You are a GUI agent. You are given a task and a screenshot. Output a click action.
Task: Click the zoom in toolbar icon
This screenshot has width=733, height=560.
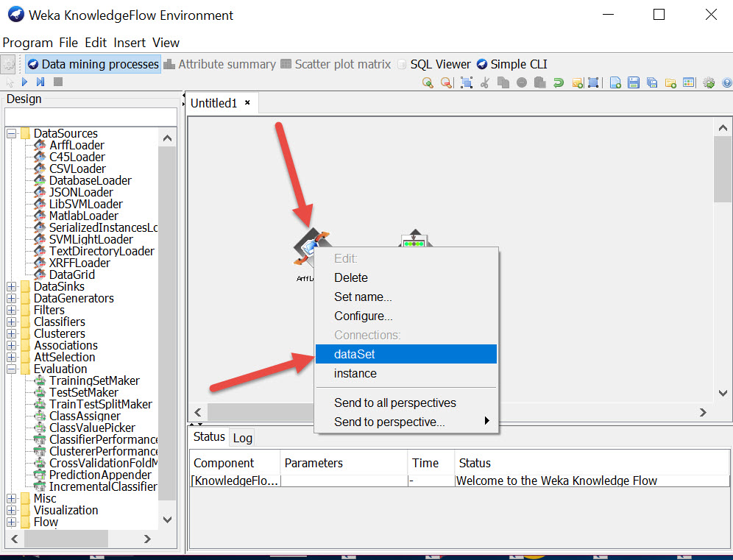[x=428, y=82]
